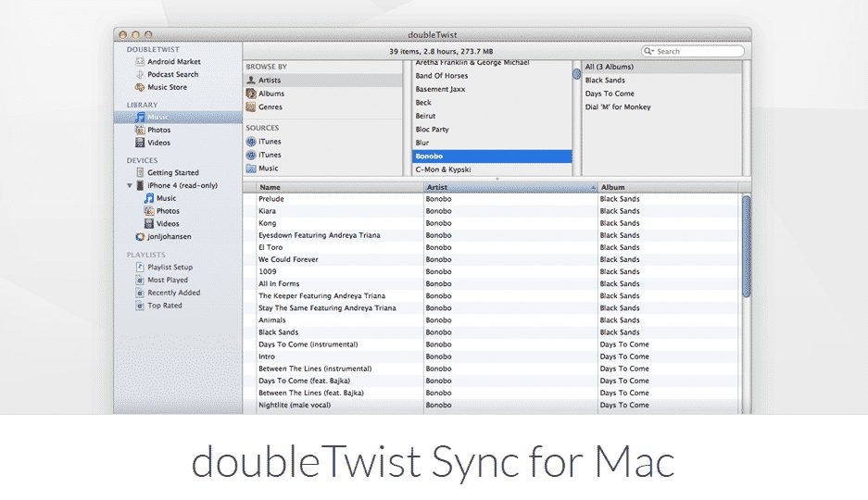Collapse the iPhone 4 disclosure triangle
This screenshot has width=868, height=500.
click(x=130, y=185)
